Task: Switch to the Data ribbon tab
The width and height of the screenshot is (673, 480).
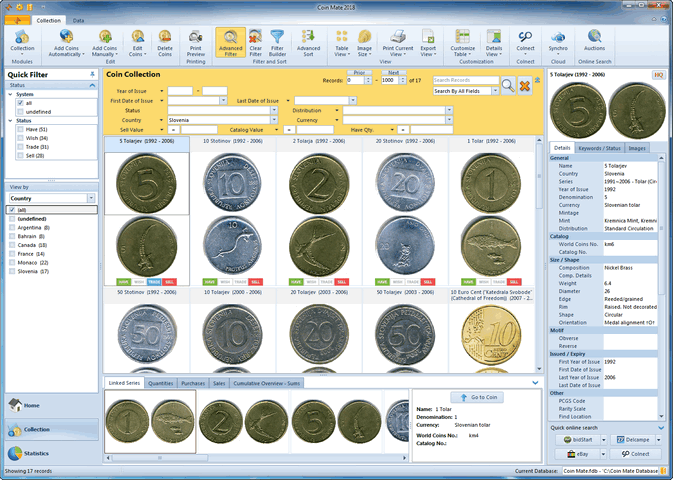Action: (x=78, y=20)
